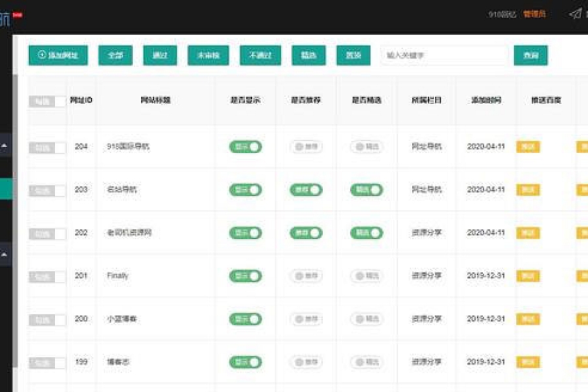Click the 是否精选 column header
The height and width of the screenshot is (392, 588).
(x=367, y=100)
